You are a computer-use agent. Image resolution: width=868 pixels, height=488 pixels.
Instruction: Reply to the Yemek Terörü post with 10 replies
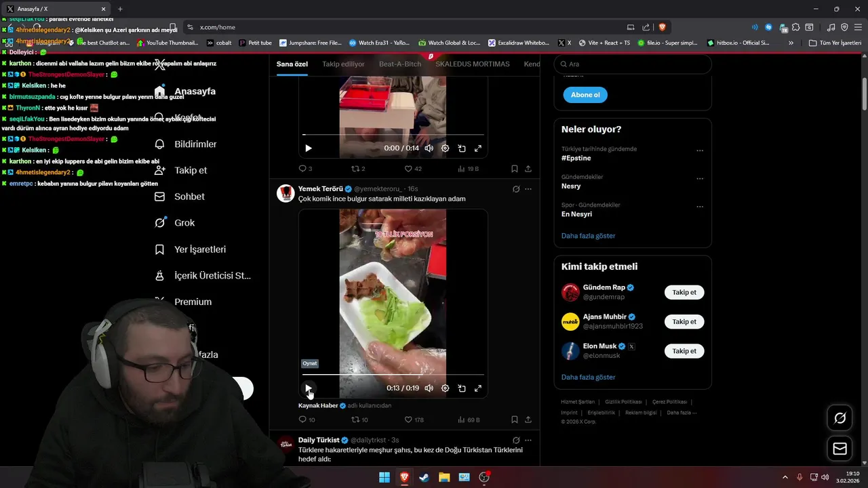pos(307,420)
